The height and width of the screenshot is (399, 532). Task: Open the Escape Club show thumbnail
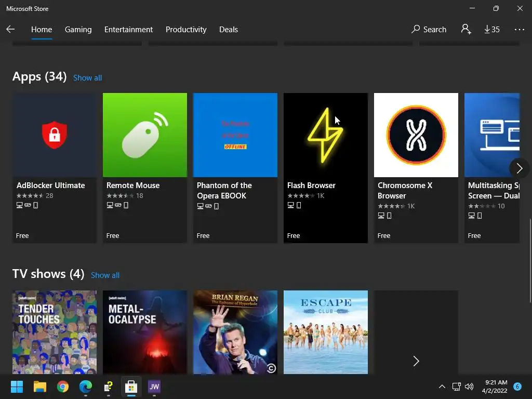pyautogui.click(x=326, y=332)
